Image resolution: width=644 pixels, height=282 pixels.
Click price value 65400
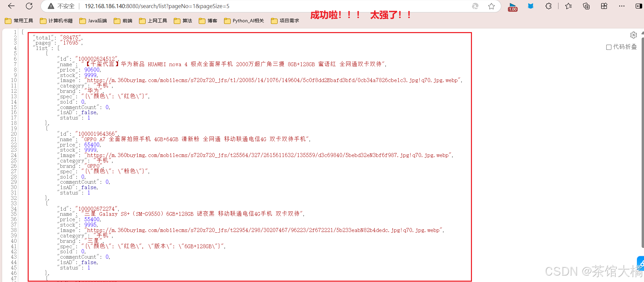tap(92, 145)
